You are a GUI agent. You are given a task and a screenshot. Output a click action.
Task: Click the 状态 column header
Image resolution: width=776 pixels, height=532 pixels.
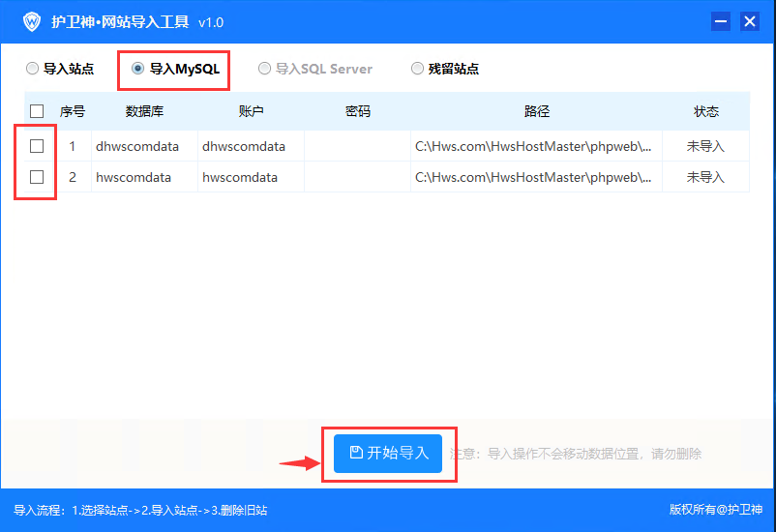(x=706, y=111)
